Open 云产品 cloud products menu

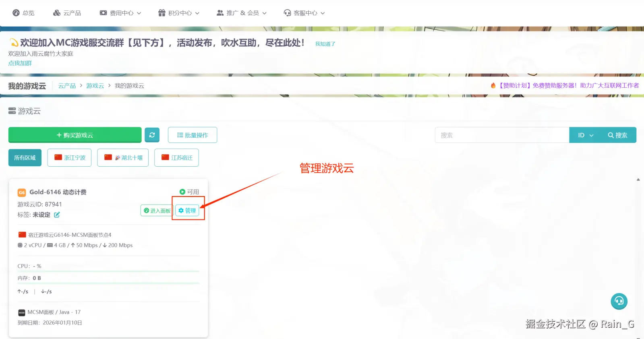67,13
